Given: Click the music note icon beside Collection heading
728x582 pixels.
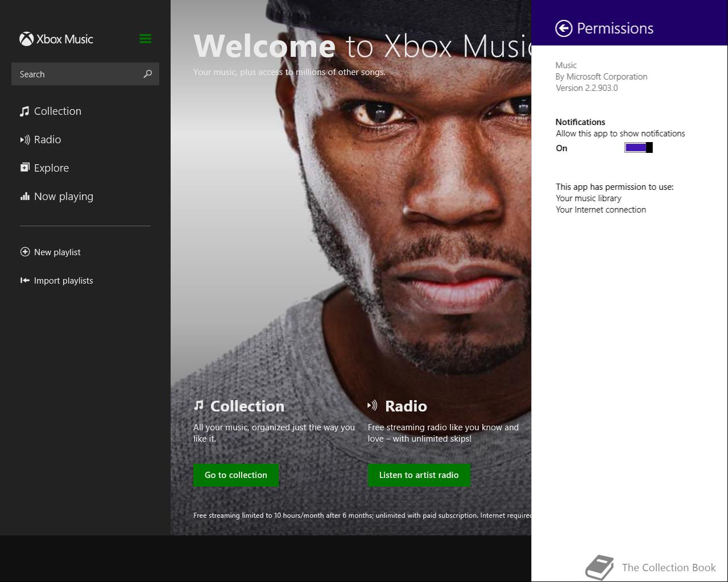Looking at the screenshot, I should pos(198,405).
